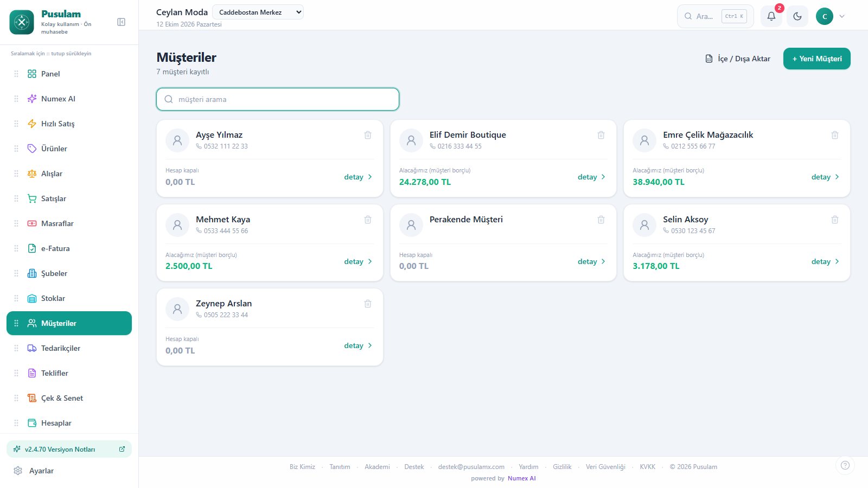Click + Yeni Müşteri button
This screenshot has height=488, width=868.
pos(816,59)
